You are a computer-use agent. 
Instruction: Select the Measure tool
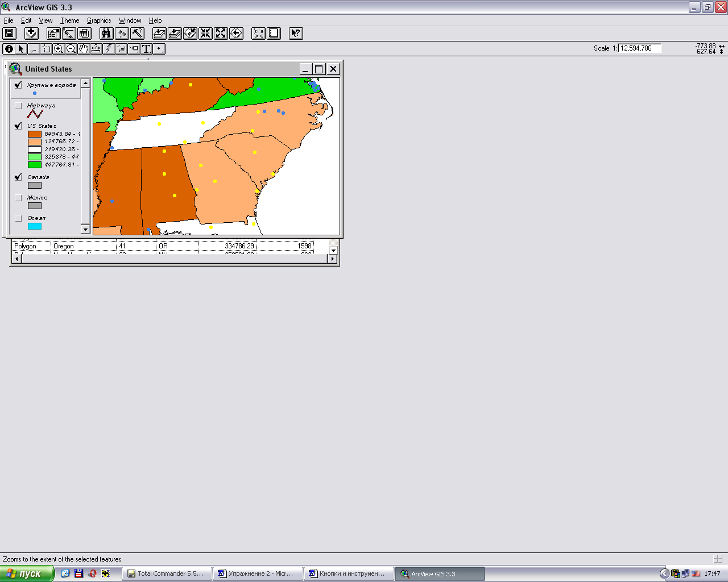point(96,49)
